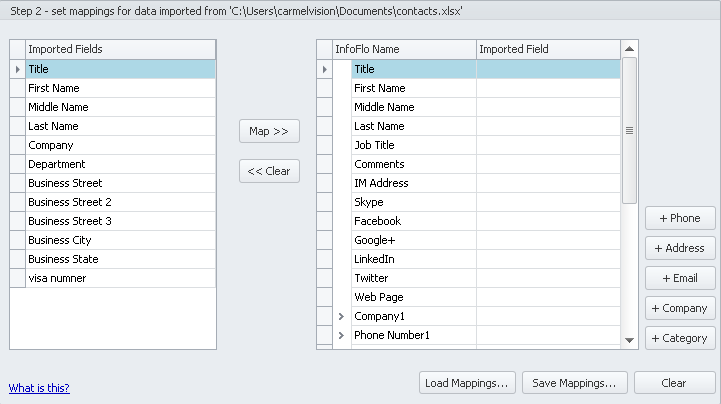The height and width of the screenshot is (404, 721).
Task: Add a Phone field
Action: [680, 218]
